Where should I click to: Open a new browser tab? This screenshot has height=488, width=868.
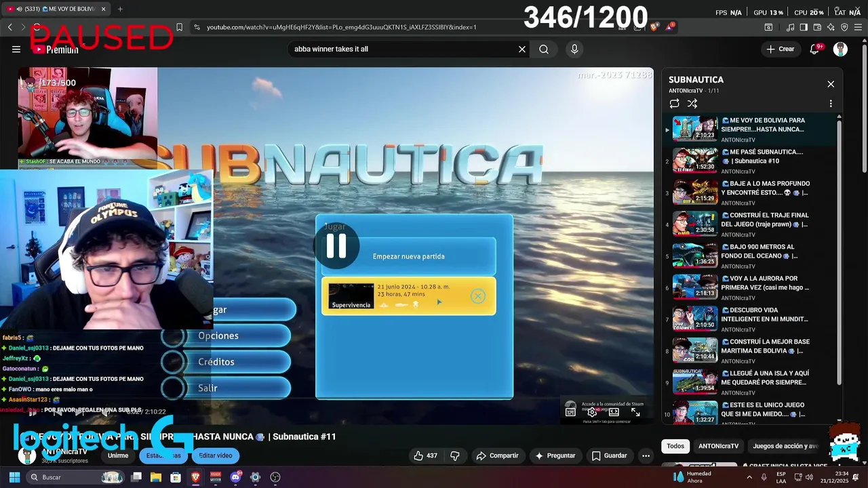[x=120, y=9]
